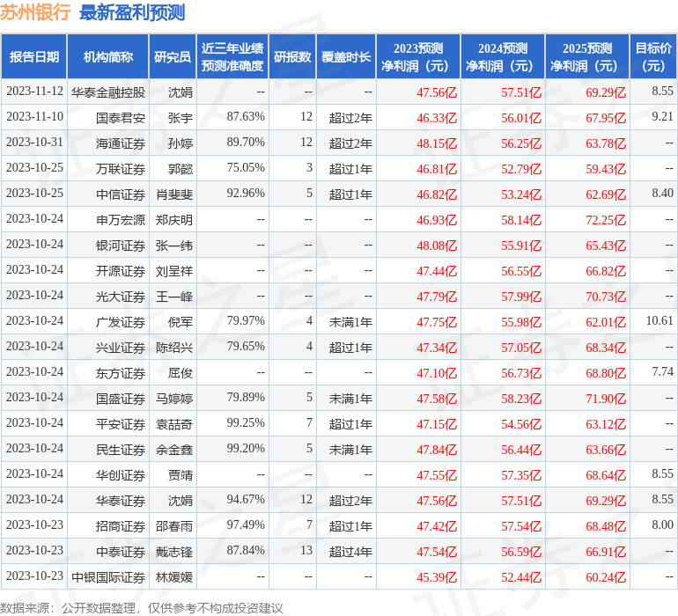Click the target price 9.21

click(662, 117)
